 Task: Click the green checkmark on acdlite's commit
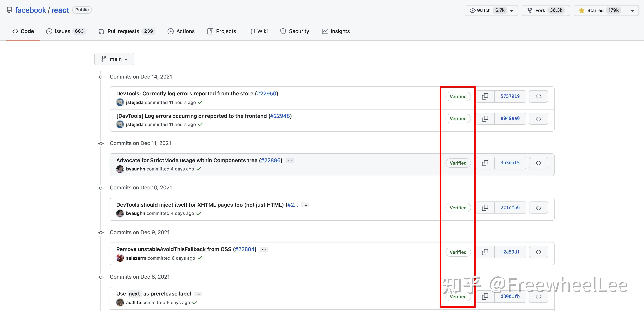pos(195,303)
